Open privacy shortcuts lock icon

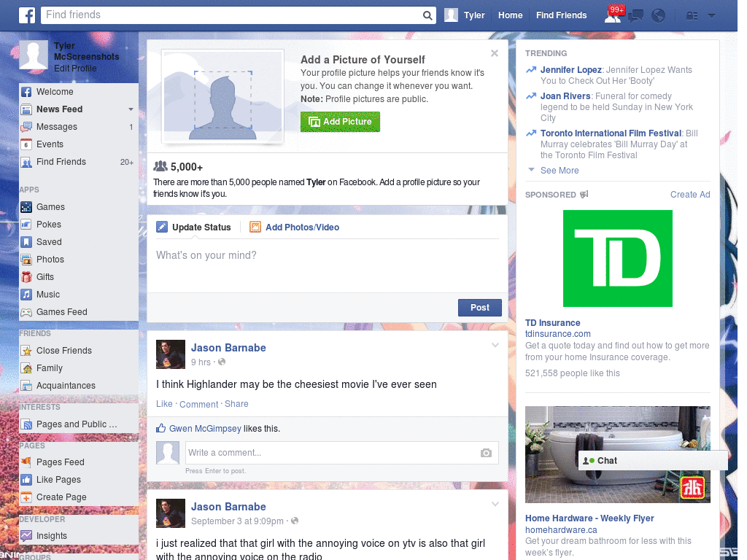click(692, 16)
